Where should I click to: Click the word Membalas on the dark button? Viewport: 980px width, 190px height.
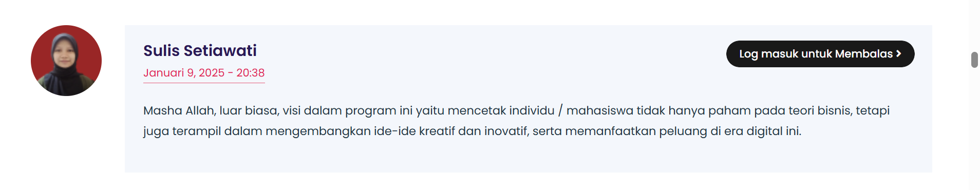click(864, 54)
